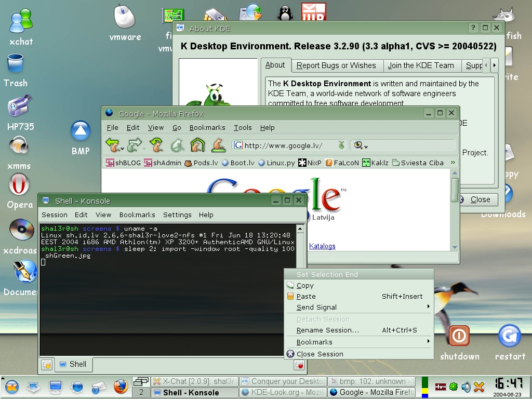532x399 pixels.
Task: Open the Kaklz bookmark
Action: coord(375,163)
